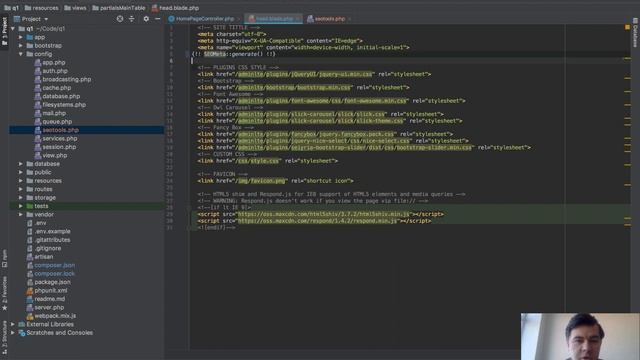The width and height of the screenshot is (640, 360).
Task: Expand the database folder
Action: [20, 164]
